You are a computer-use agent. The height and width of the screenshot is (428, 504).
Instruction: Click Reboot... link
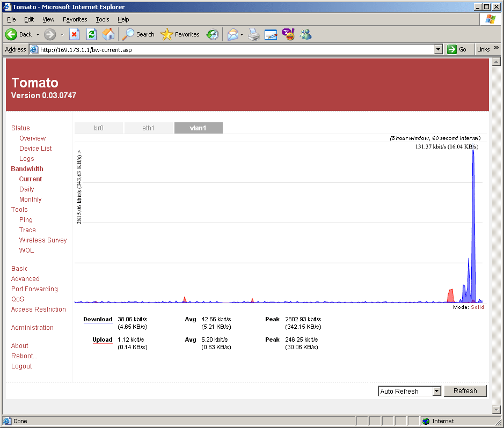[x=25, y=356]
